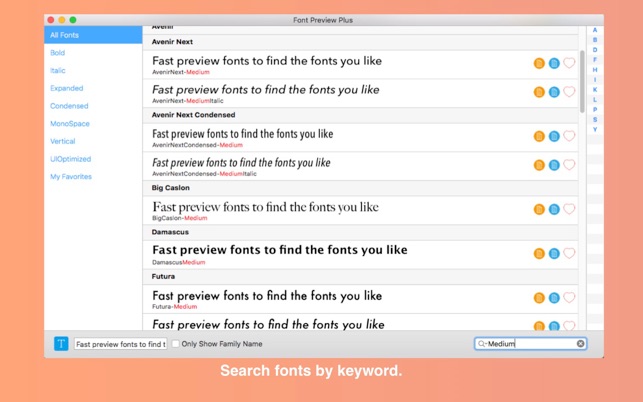The image size is (643, 402).
Task: Click the Avenir Next family header
Action: click(x=172, y=42)
